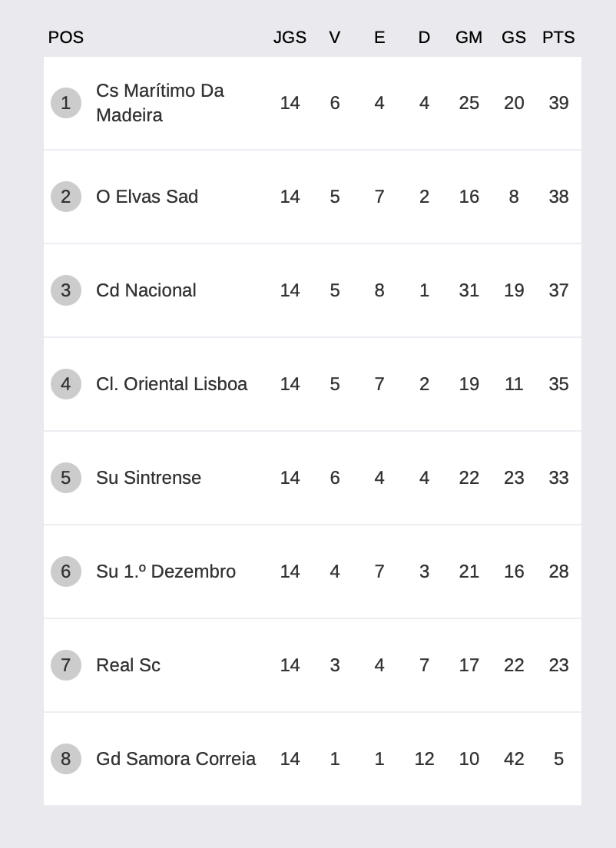Open Cs Marítimo Da Madeira team

point(160,103)
